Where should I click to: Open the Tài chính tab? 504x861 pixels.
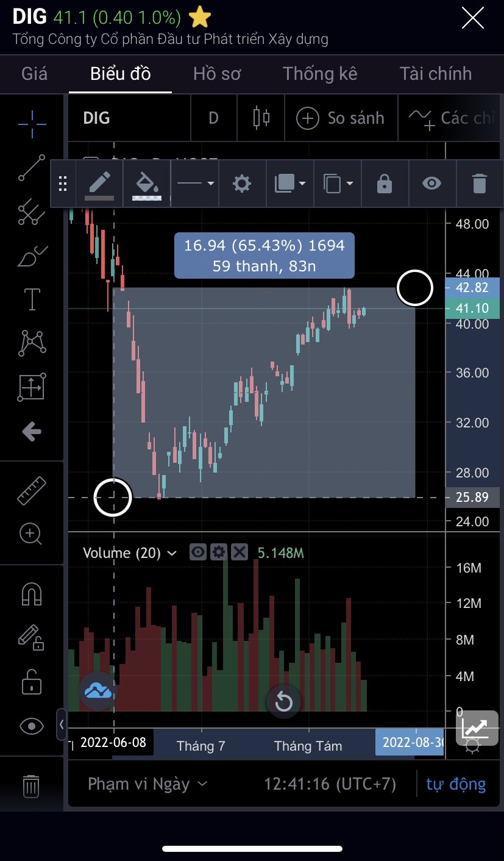coord(436,74)
